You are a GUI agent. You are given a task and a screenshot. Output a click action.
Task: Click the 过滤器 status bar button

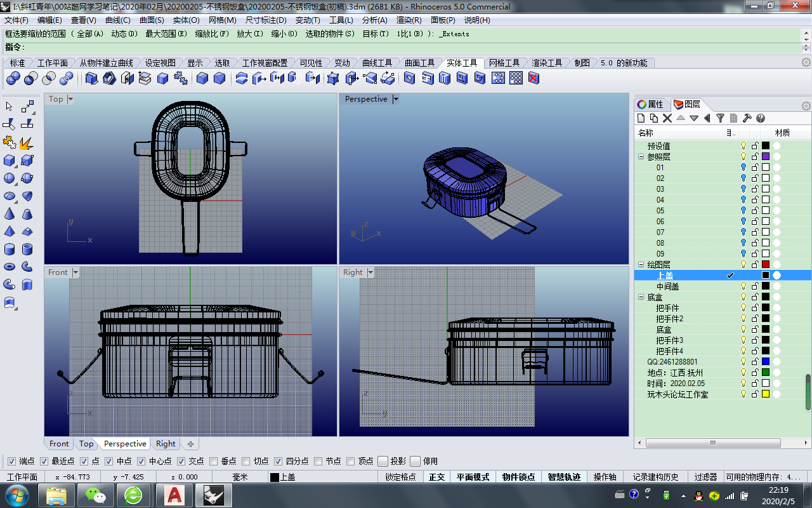(x=705, y=477)
